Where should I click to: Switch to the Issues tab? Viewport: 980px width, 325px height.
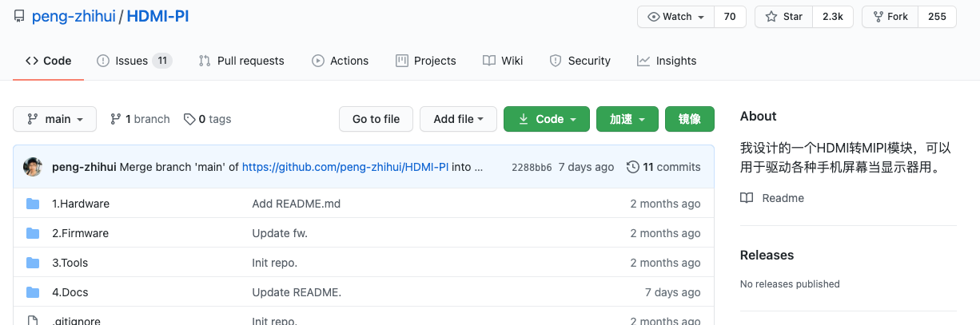point(133,61)
